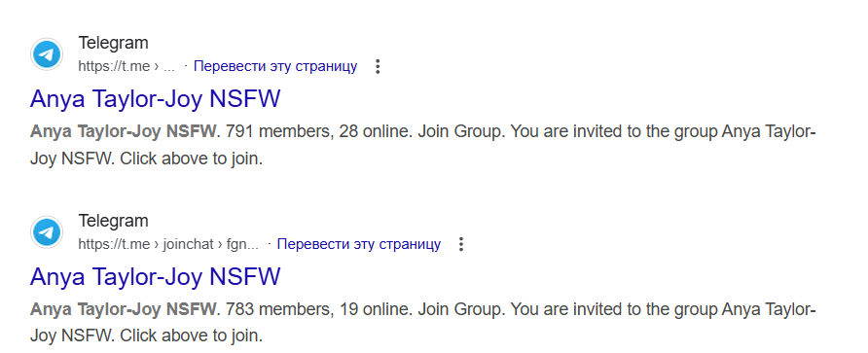
Task: Click the snippet text mentioning 783 members
Action: (x=423, y=323)
